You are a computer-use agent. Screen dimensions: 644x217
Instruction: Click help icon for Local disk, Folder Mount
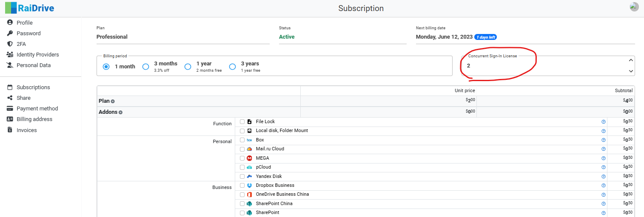click(x=603, y=131)
